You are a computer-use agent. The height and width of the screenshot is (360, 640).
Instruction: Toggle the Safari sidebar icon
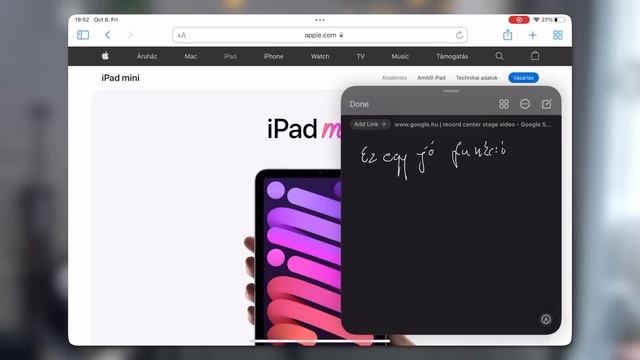tap(83, 35)
